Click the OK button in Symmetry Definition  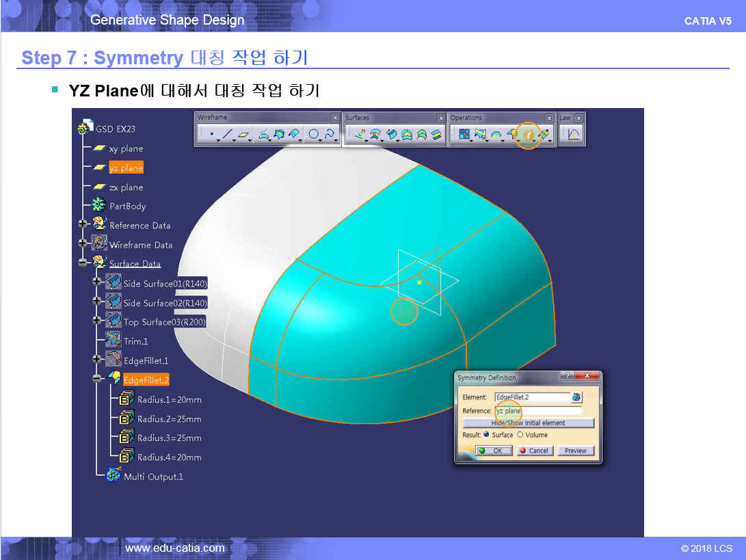tap(493, 451)
